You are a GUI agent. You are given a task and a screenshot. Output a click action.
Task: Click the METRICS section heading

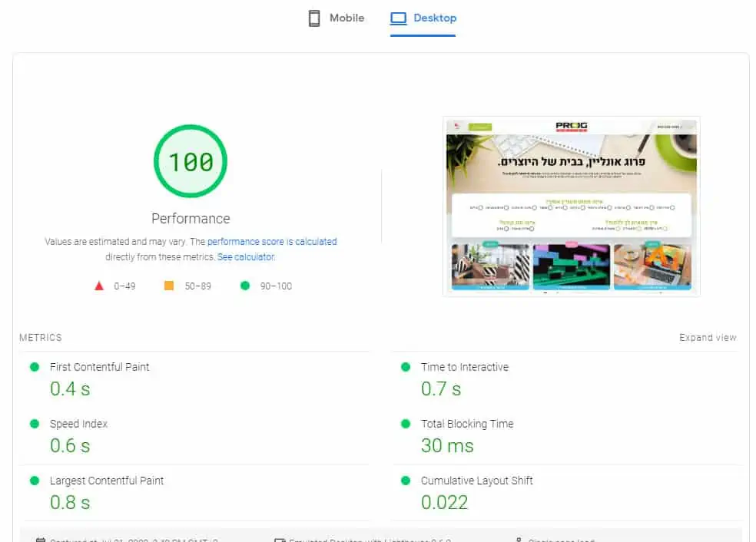[41, 338]
